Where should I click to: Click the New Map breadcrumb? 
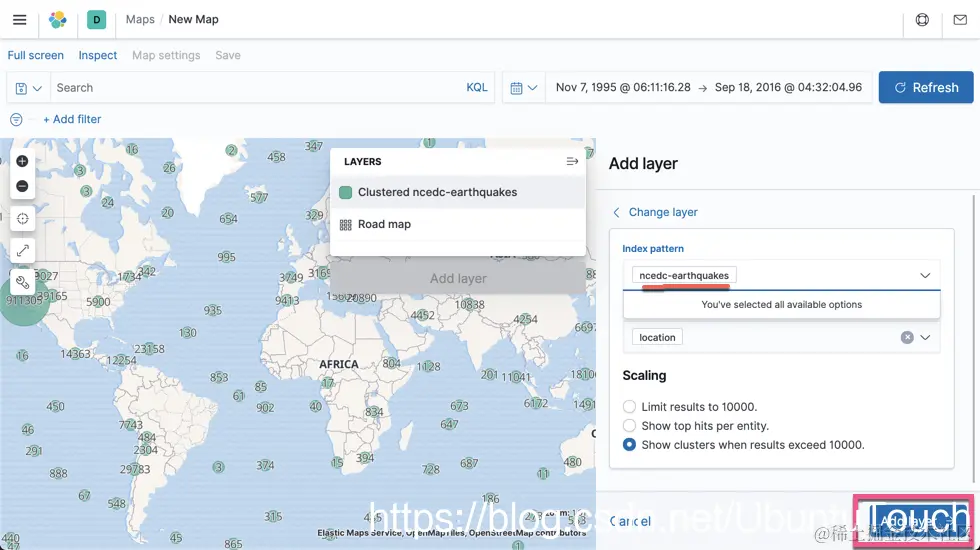193,19
